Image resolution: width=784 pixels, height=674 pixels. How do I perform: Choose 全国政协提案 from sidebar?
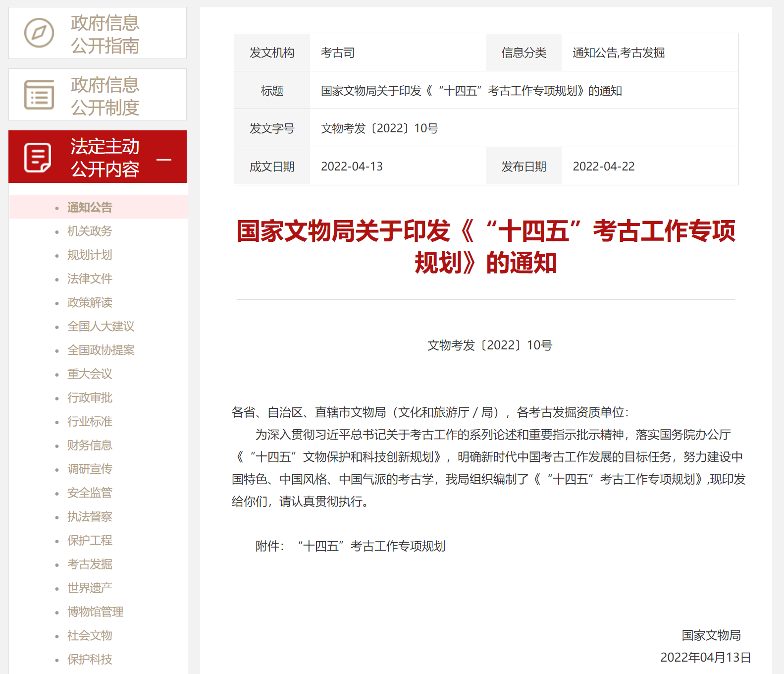click(101, 350)
